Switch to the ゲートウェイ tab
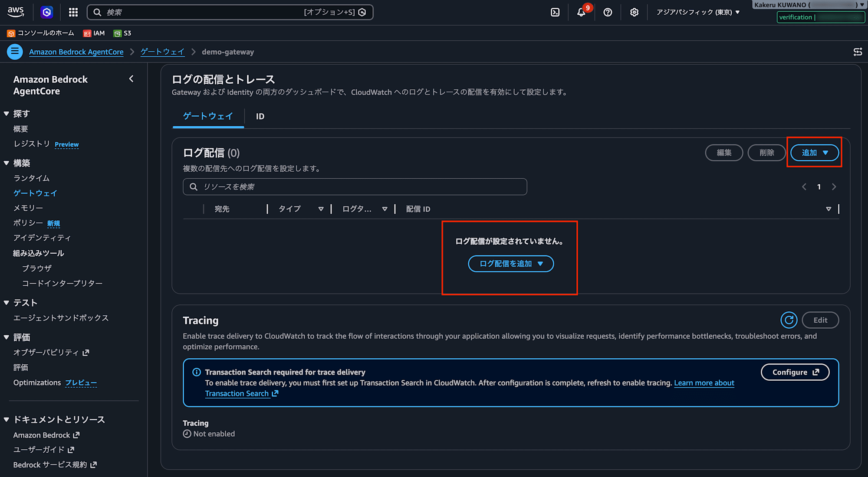Screen dimensions: 868x477 208,116
